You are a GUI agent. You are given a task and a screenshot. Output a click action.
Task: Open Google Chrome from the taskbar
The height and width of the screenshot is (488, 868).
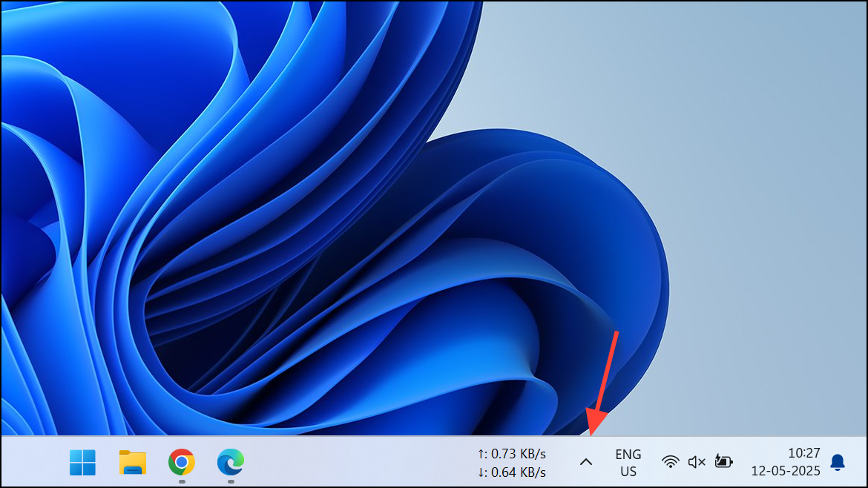(182, 462)
